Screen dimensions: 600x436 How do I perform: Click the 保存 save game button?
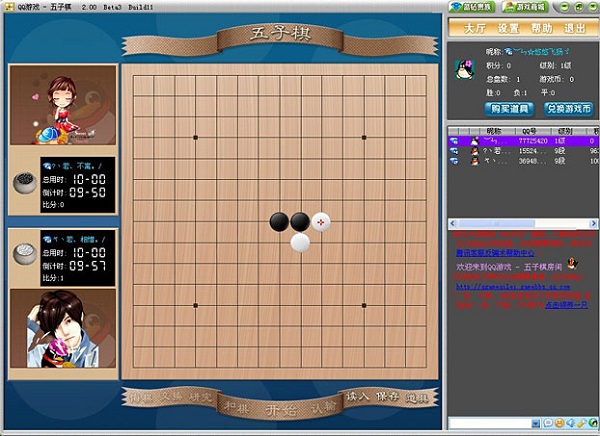point(387,397)
